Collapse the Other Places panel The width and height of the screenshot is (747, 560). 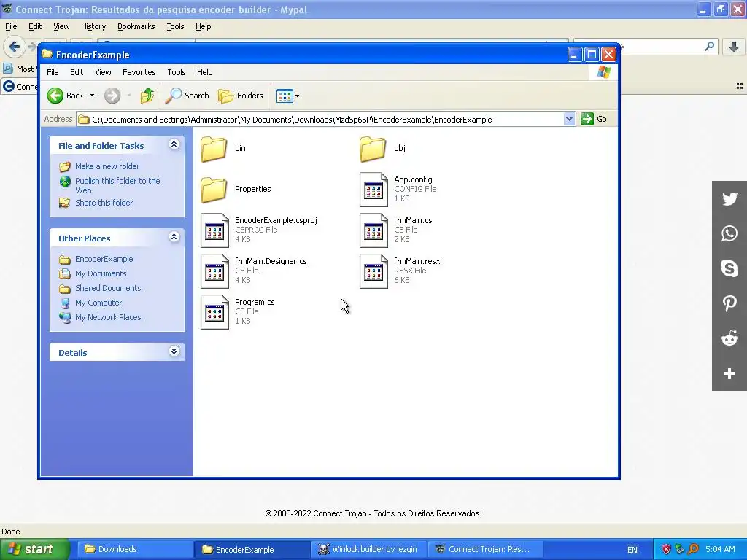(x=174, y=237)
